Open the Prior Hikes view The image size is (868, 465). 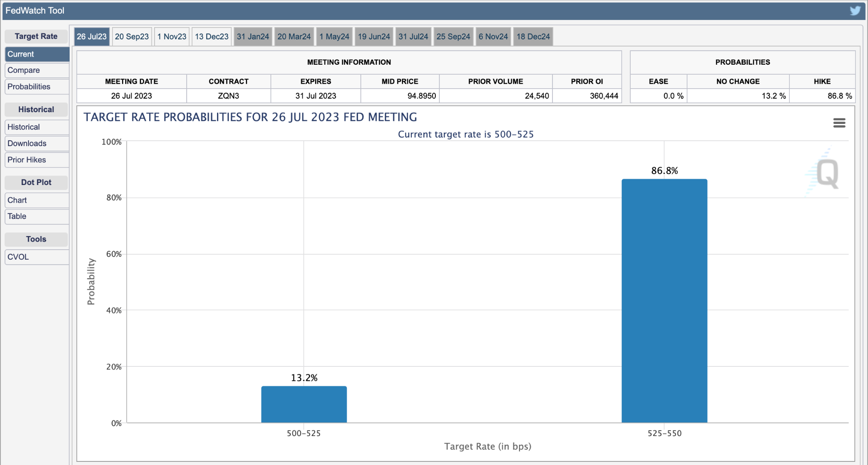point(37,160)
